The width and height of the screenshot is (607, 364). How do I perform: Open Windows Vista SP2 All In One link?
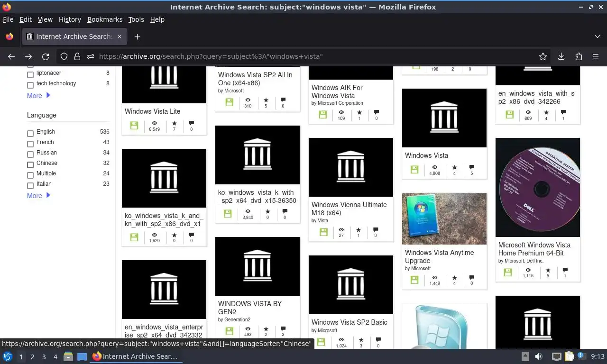click(255, 79)
